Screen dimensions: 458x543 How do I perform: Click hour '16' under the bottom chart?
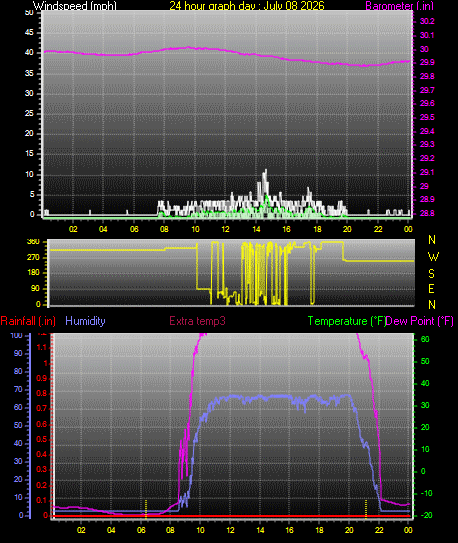(x=289, y=530)
